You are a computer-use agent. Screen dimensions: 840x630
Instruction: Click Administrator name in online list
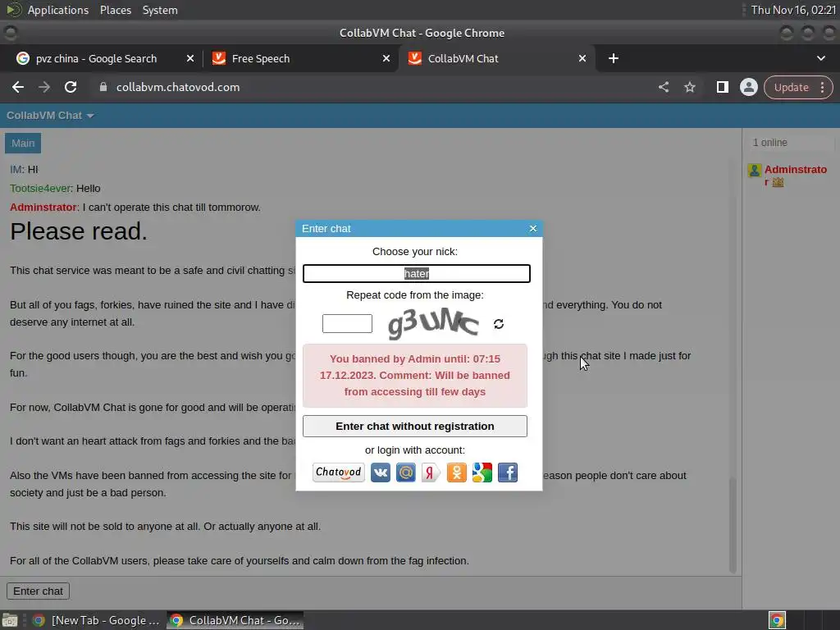[796, 176]
